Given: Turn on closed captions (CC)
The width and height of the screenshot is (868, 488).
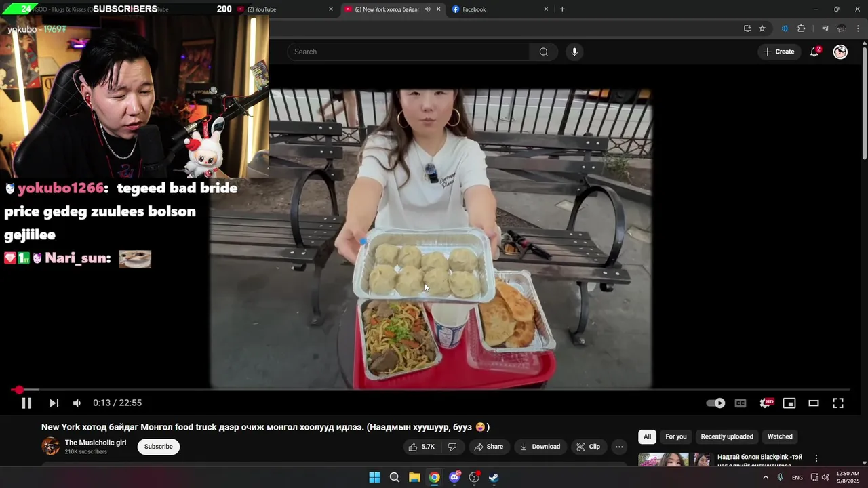Looking at the screenshot, I should [x=741, y=403].
